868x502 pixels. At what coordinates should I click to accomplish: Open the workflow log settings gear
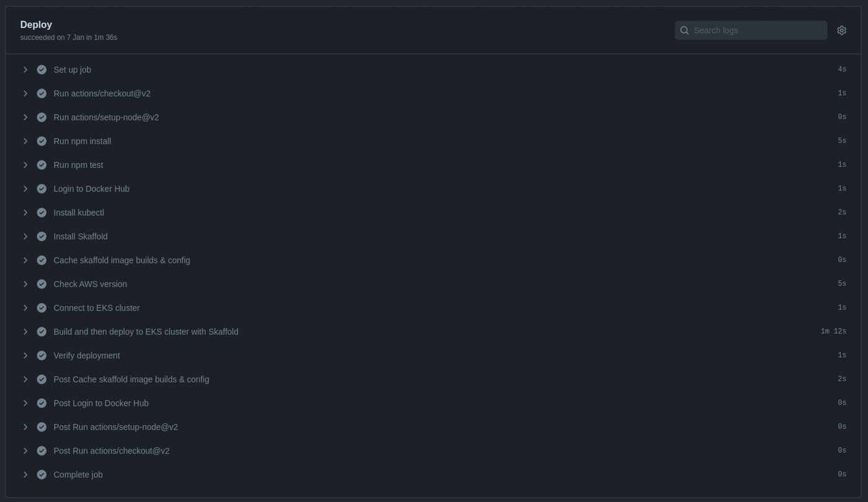pyautogui.click(x=841, y=30)
